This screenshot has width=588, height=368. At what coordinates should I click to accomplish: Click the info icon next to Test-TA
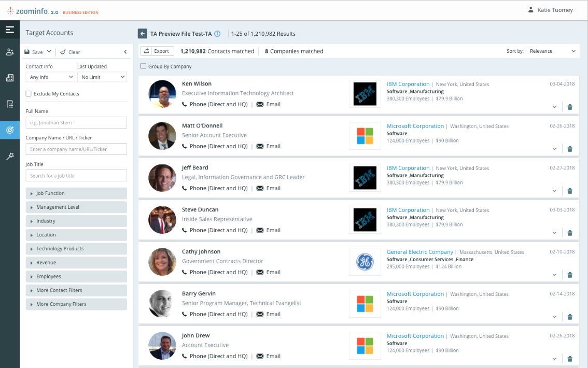pyautogui.click(x=217, y=34)
